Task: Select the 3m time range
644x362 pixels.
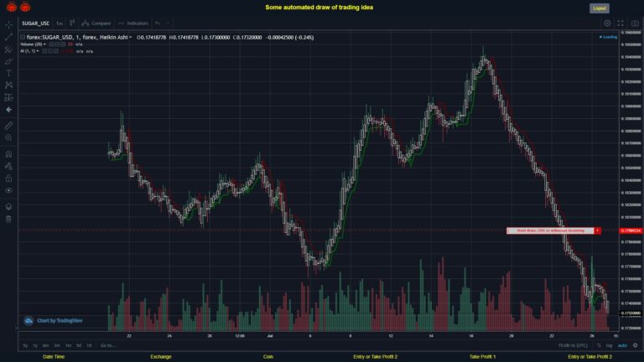Action: [57, 345]
